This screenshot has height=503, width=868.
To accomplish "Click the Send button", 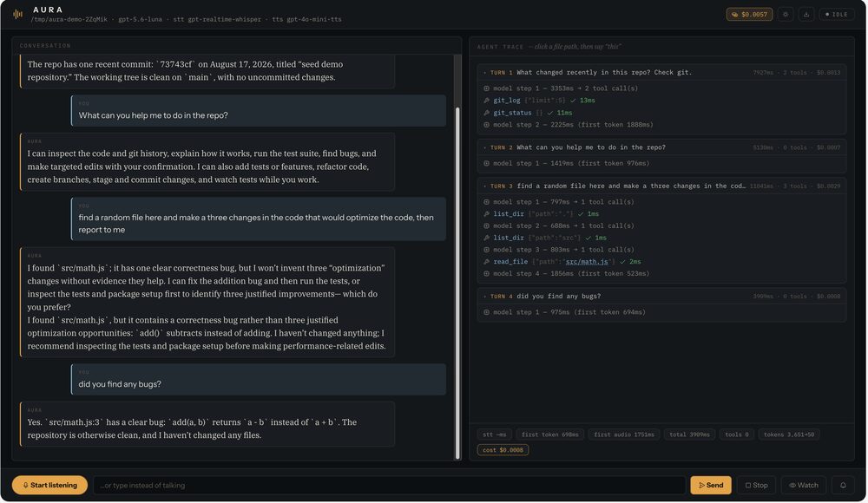I will (x=711, y=486).
